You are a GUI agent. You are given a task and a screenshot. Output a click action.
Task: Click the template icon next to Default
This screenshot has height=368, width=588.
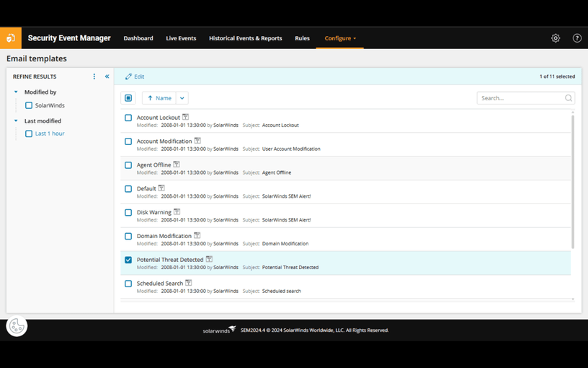pos(161,188)
